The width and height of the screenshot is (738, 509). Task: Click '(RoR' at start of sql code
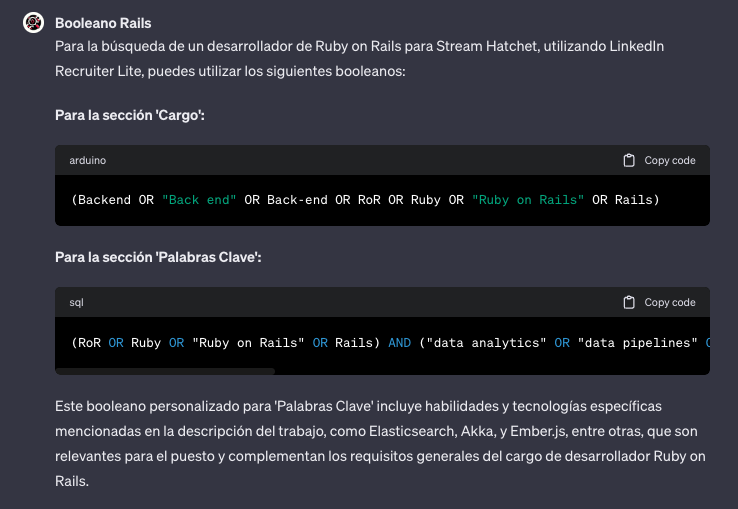(86, 343)
